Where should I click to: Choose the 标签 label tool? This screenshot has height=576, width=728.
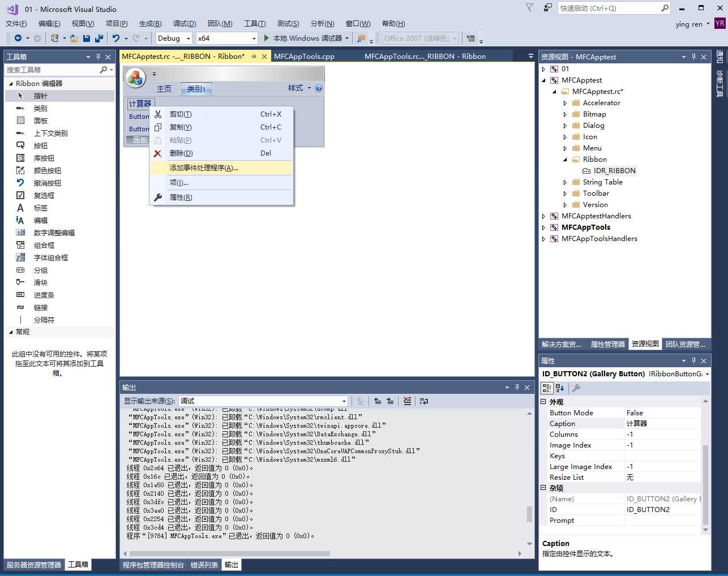(59, 208)
